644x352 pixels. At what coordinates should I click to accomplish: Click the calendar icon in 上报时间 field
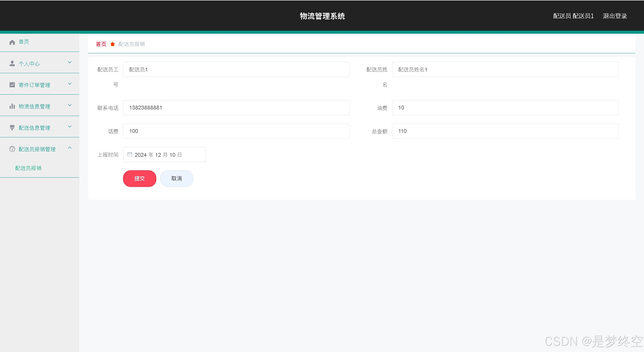130,154
